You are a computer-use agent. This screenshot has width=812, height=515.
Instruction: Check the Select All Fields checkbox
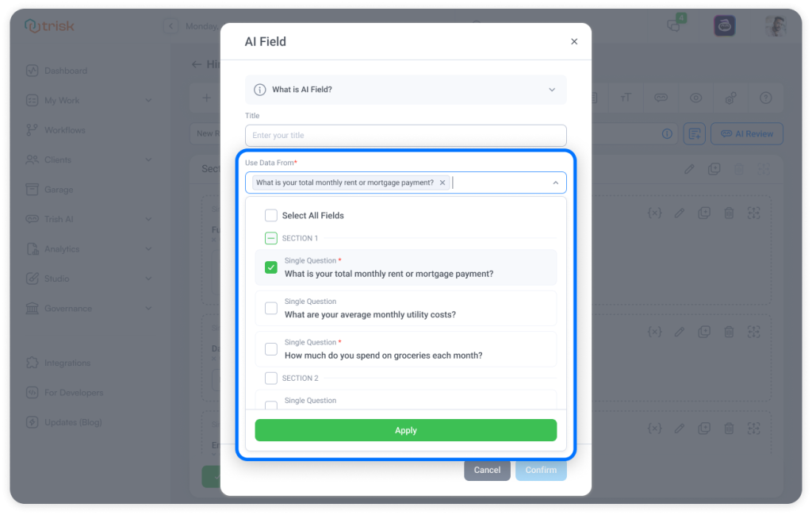pyautogui.click(x=271, y=216)
